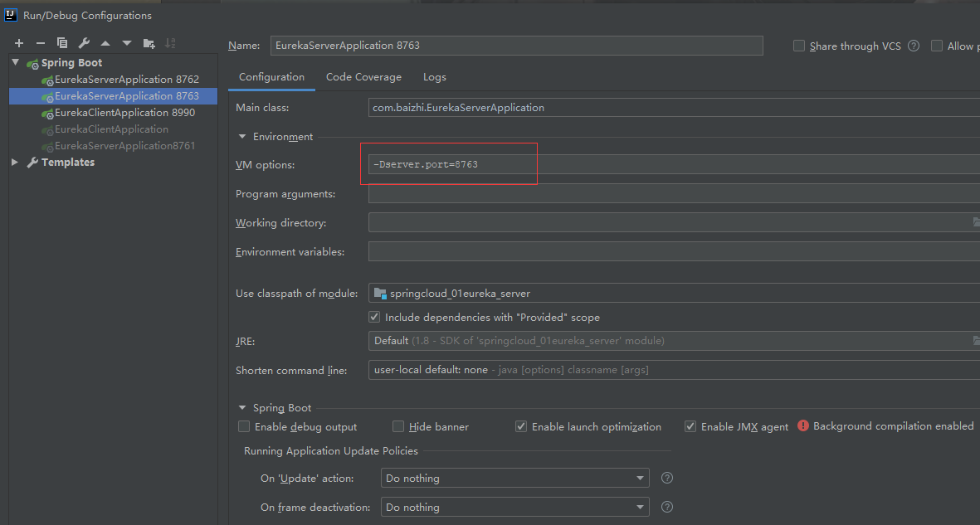Open On frame deactivation dropdown
The image size is (980, 525).
tap(515, 507)
